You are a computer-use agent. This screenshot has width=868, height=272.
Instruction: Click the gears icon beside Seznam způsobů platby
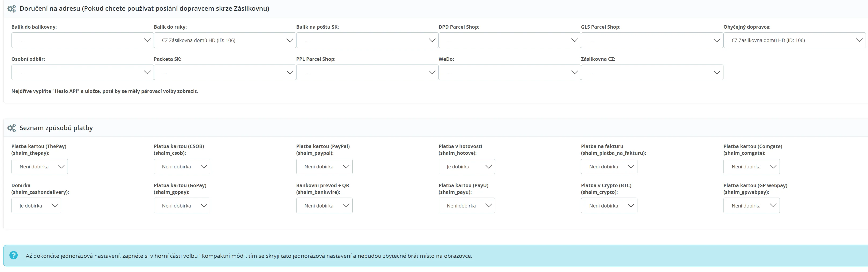[12, 128]
